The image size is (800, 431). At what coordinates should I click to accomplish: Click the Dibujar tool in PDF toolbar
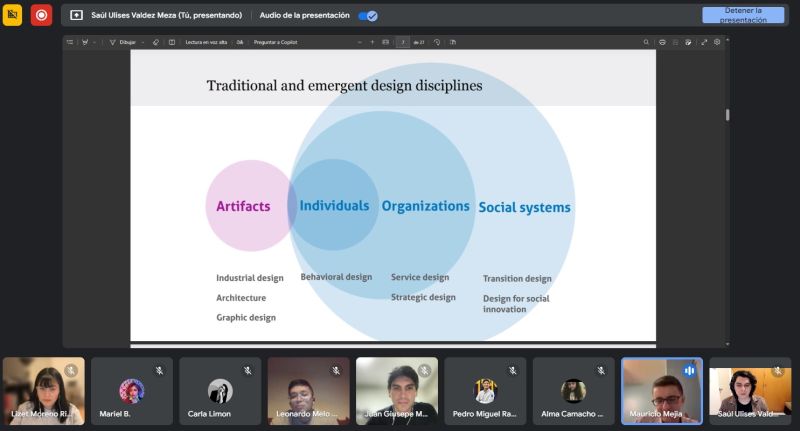click(127, 42)
